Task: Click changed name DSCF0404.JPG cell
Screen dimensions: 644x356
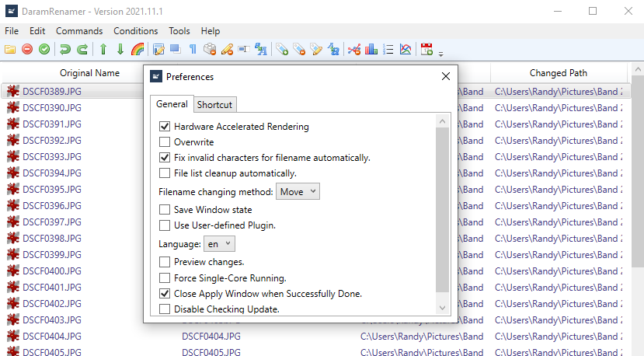Action: tap(211, 337)
